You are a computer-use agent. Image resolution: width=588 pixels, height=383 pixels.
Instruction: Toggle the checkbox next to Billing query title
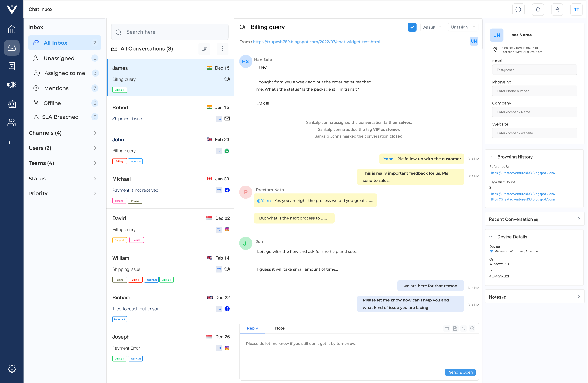[x=412, y=27]
